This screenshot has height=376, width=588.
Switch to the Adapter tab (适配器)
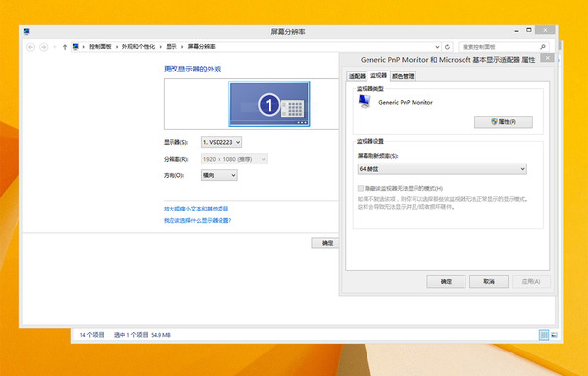[357, 76]
